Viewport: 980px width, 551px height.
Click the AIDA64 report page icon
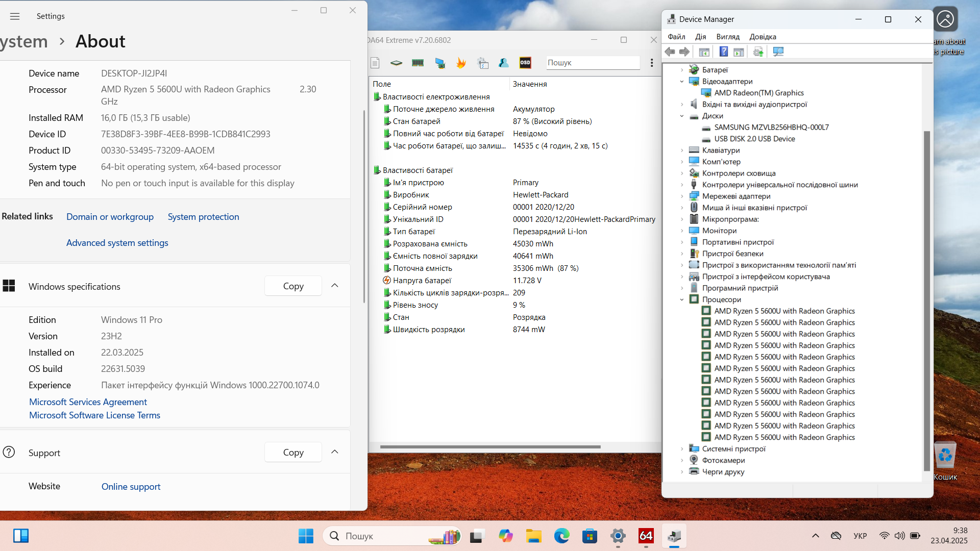pos(375,63)
